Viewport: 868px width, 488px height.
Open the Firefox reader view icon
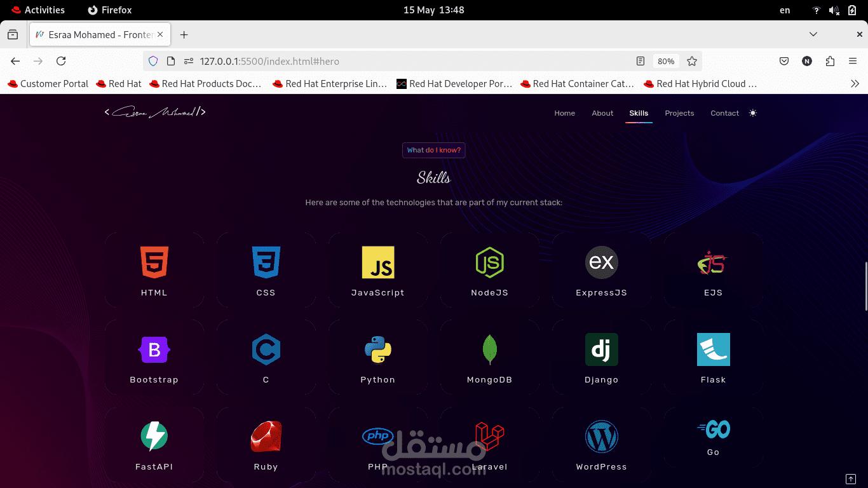tap(641, 61)
